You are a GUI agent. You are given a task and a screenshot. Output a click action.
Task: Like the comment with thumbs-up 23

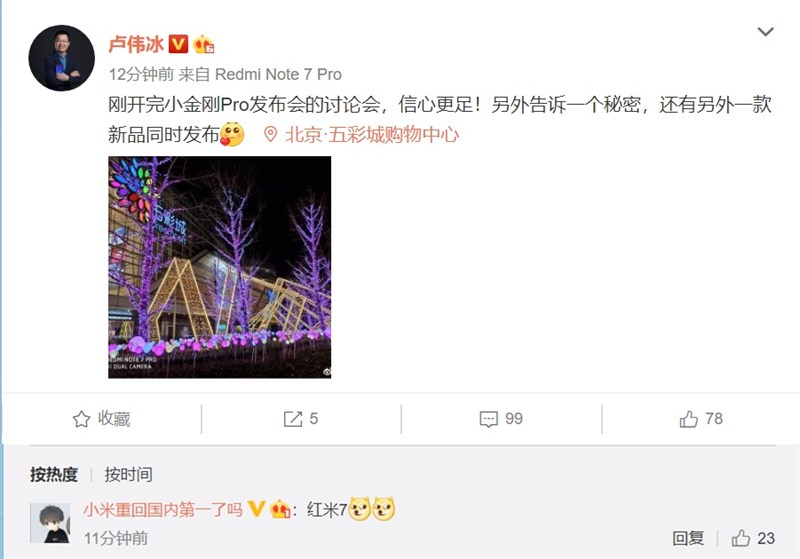(x=741, y=538)
